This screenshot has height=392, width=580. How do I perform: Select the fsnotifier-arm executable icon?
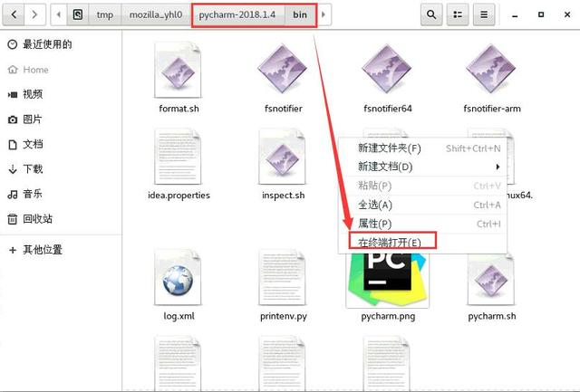click(491, 69)
